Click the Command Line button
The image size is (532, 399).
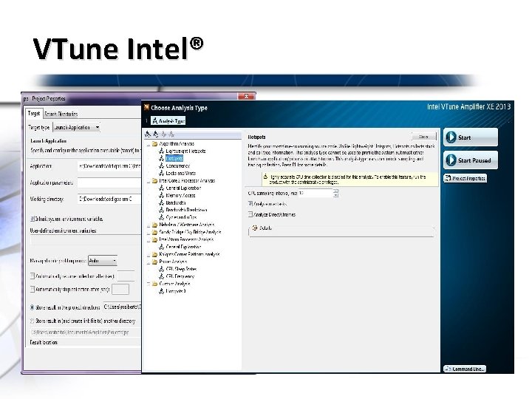[465, 369]
